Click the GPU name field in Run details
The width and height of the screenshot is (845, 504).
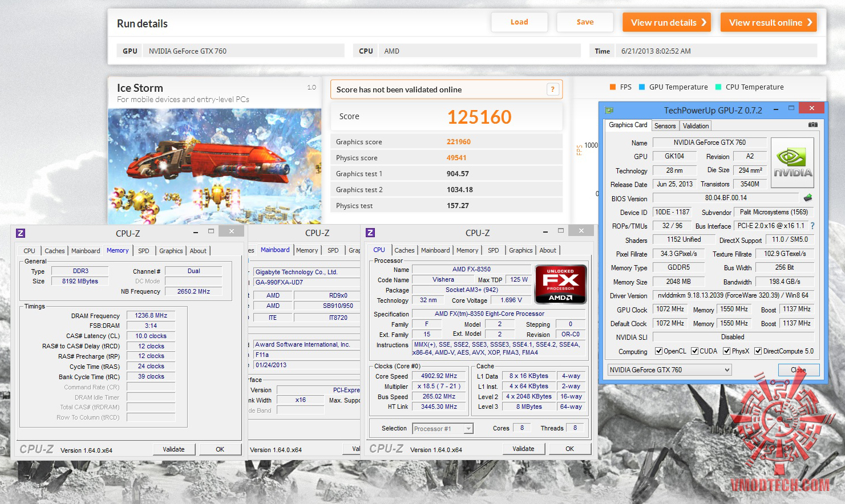pyautogui.click(x=244, y=51)
